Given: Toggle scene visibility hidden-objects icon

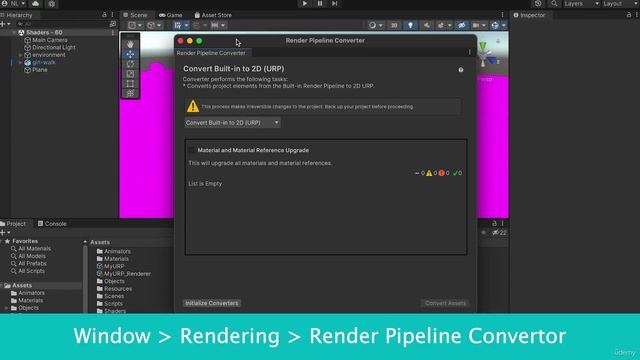Looking at the screenshot, I should [x=462, y=25].
